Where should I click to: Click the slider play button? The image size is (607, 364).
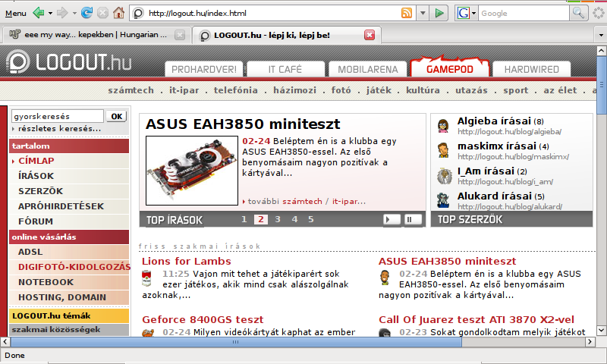coord(392,219)
